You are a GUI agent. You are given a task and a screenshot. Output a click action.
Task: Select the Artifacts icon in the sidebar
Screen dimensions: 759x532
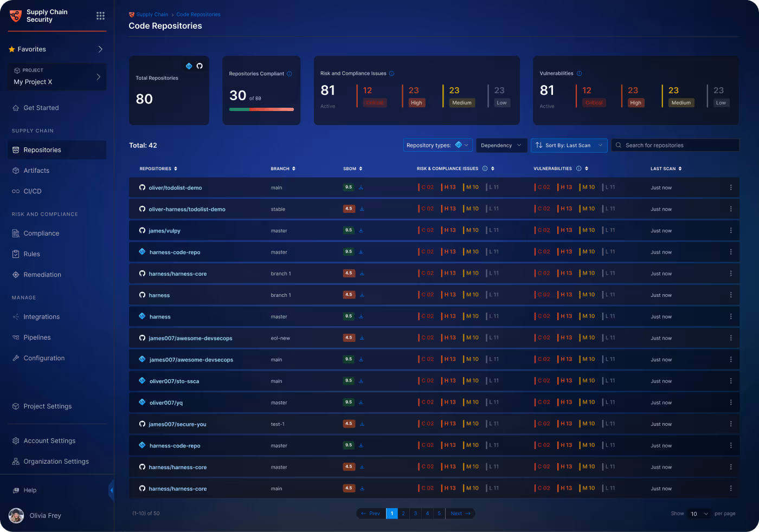pos(16,170)
